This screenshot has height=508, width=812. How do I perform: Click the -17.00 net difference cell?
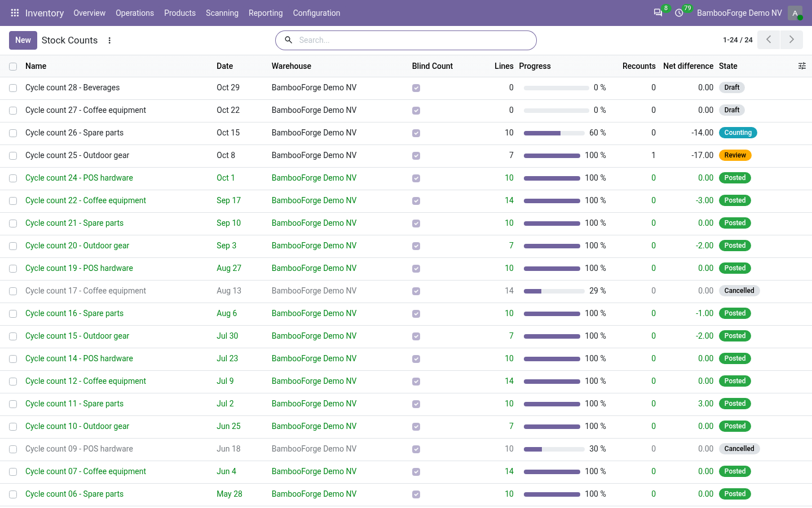702,155
